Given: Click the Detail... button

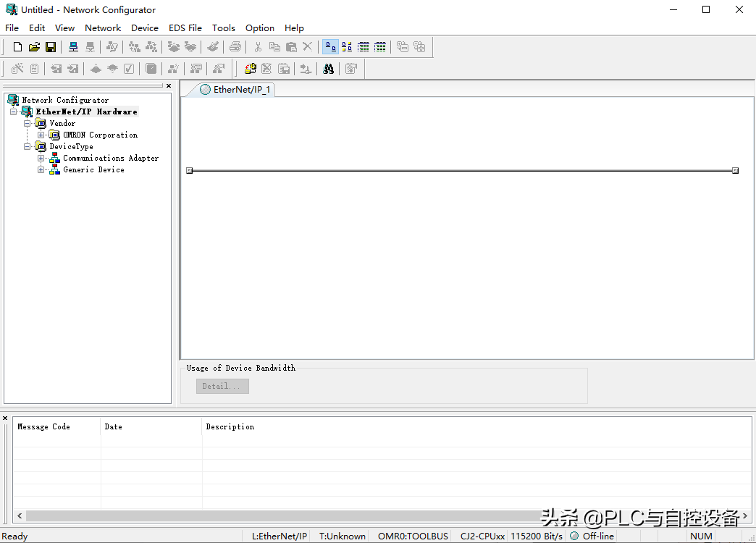Looking at the screenshot, I should [222, 386].
